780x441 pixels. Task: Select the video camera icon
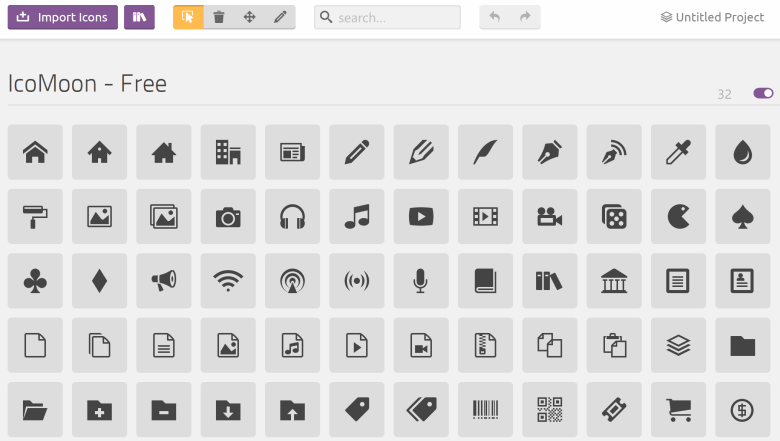(550, 216)
